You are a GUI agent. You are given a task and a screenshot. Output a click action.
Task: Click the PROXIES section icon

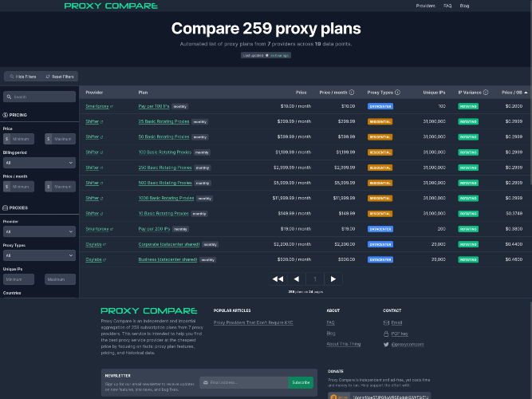coord(6,207)
